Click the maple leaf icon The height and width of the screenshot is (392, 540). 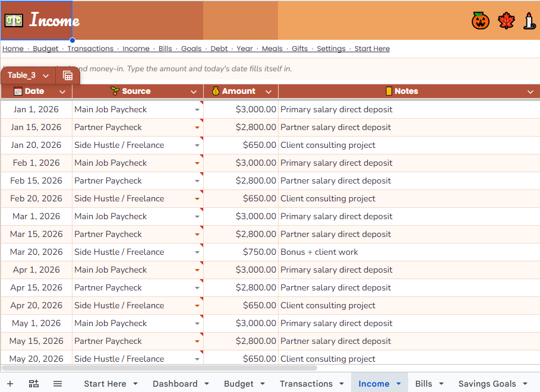pos(506,21)
